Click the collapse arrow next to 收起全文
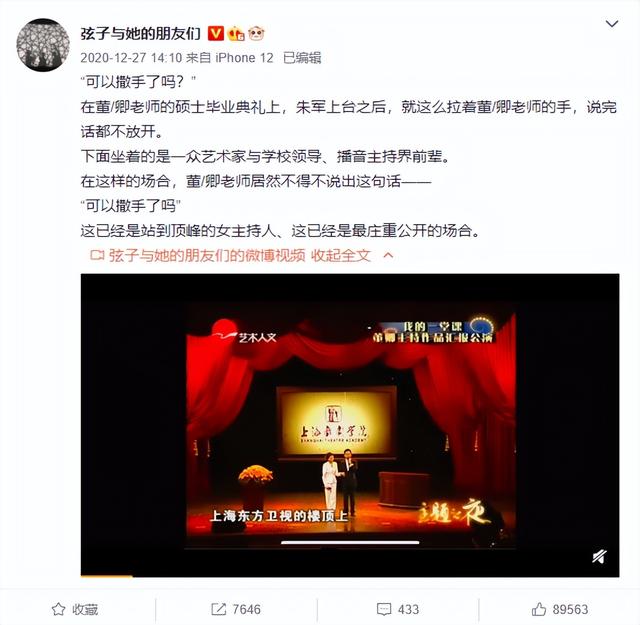Screen dimensions: 640x625 389,256
